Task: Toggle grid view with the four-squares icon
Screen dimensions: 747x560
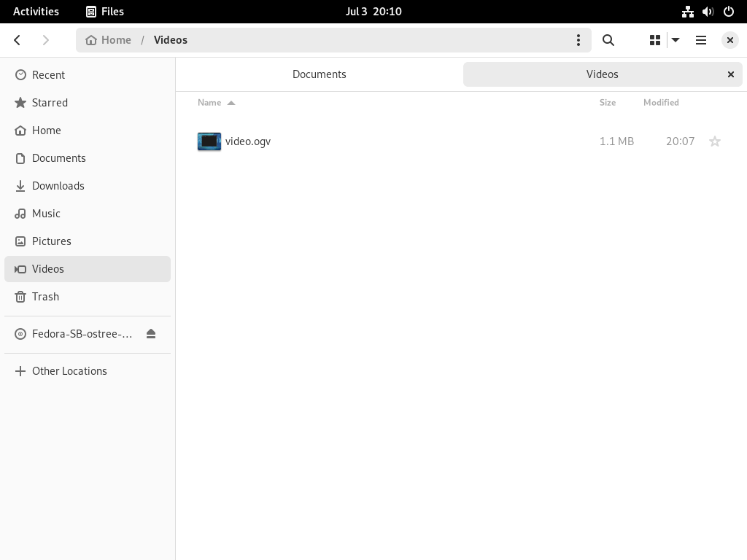Action: (x=655, y=40)
